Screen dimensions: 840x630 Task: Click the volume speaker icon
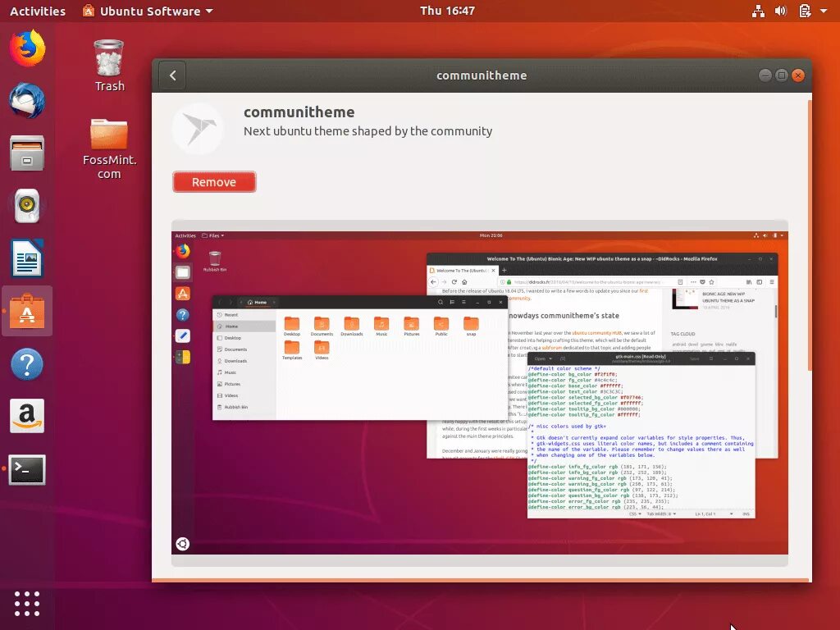click(x=781, y=11)
